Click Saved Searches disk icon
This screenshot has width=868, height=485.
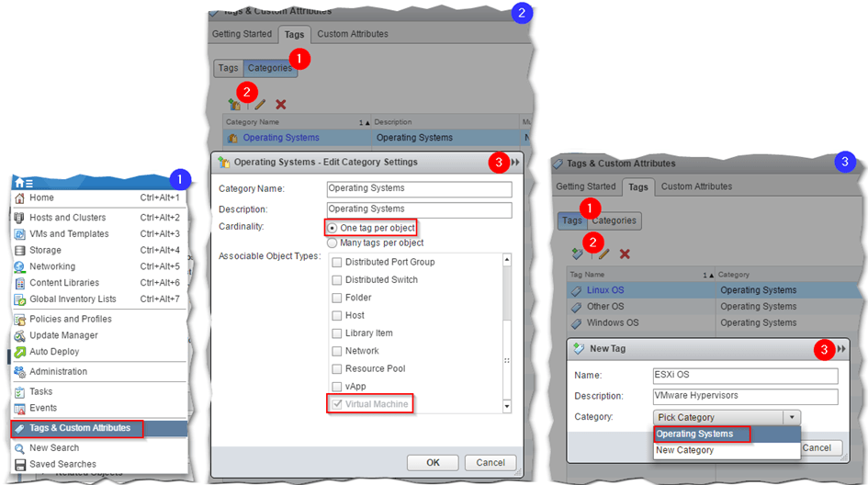pos(20,465)
